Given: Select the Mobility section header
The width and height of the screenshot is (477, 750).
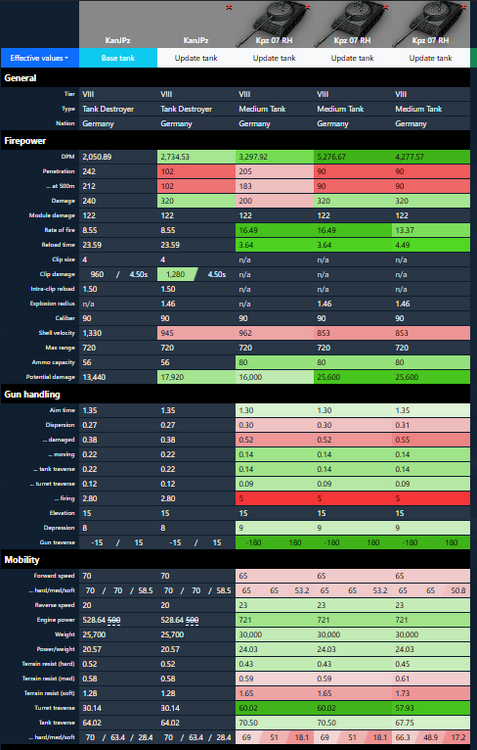Looking at the screenshot, I should click(x=235, y=560).
